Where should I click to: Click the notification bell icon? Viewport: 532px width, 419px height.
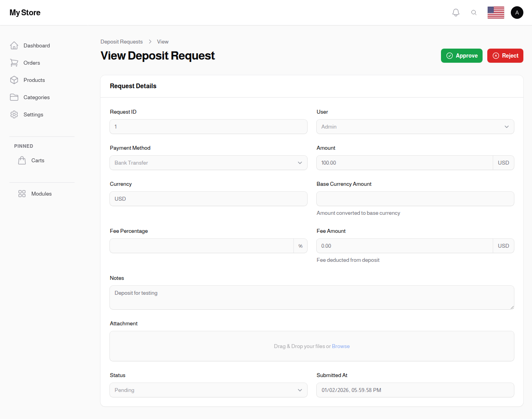pos(455,12)
